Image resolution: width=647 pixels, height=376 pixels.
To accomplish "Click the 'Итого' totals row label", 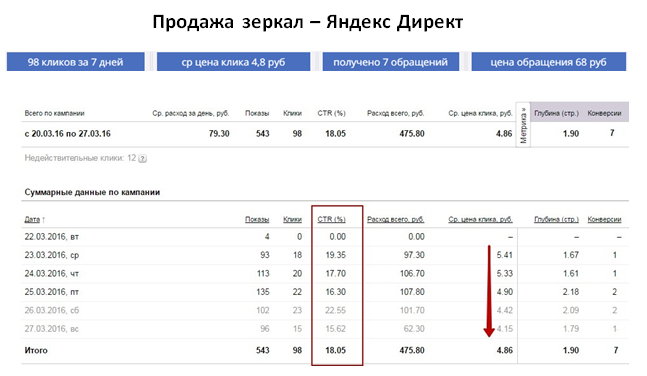I will pos(36,350).
